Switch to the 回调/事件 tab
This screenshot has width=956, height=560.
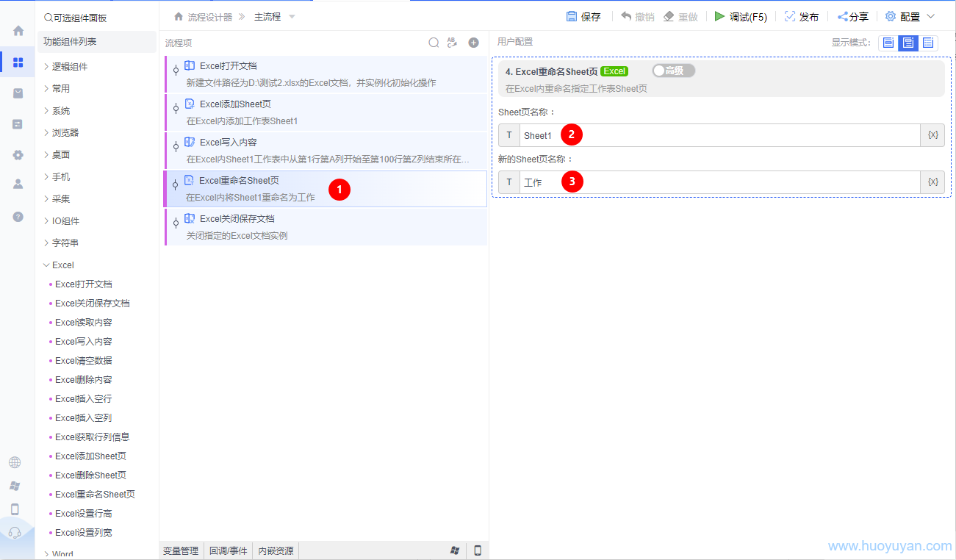tap(228, 550)
